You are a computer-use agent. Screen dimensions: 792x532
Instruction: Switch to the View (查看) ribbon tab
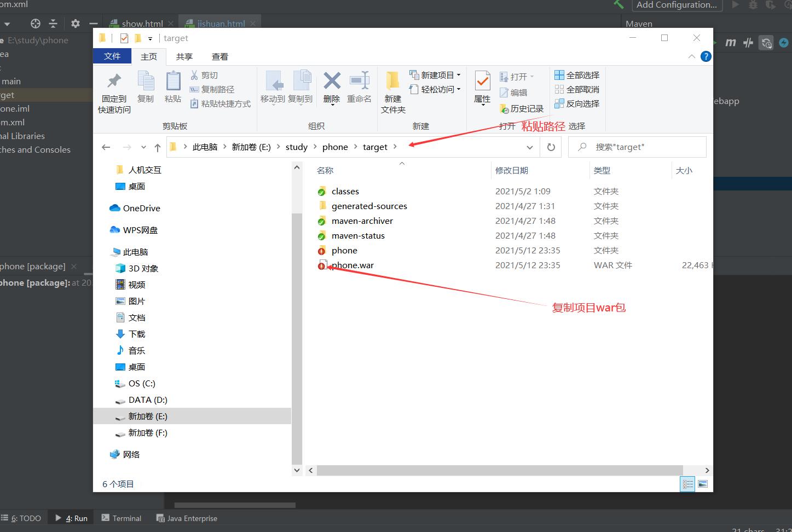(x=220, y=56)
